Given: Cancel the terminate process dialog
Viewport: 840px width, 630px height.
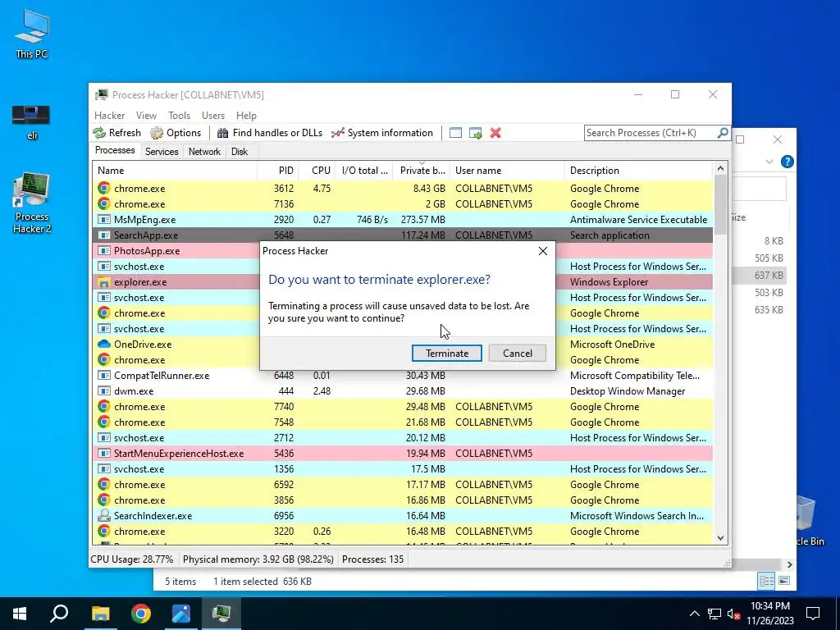Looking at the screenshot, I should point(517,353).
